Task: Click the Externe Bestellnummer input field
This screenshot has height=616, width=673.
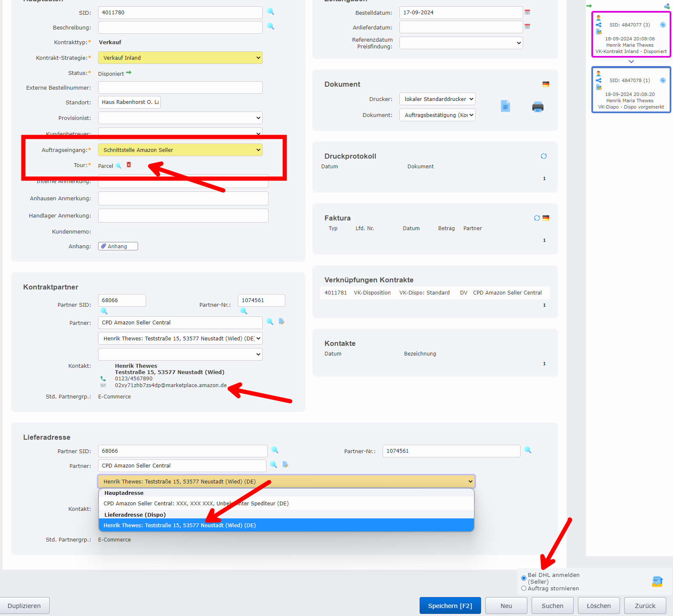Action: pos(180,88)
